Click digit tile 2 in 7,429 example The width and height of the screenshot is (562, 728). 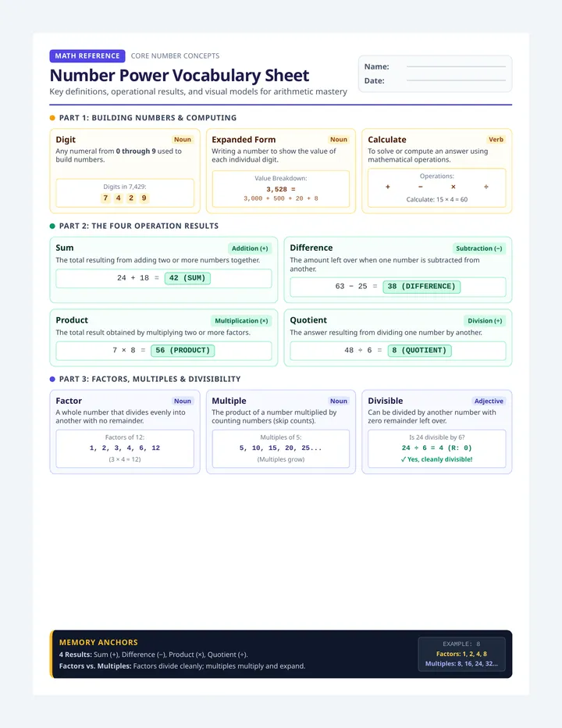click(x=131, y=198)
